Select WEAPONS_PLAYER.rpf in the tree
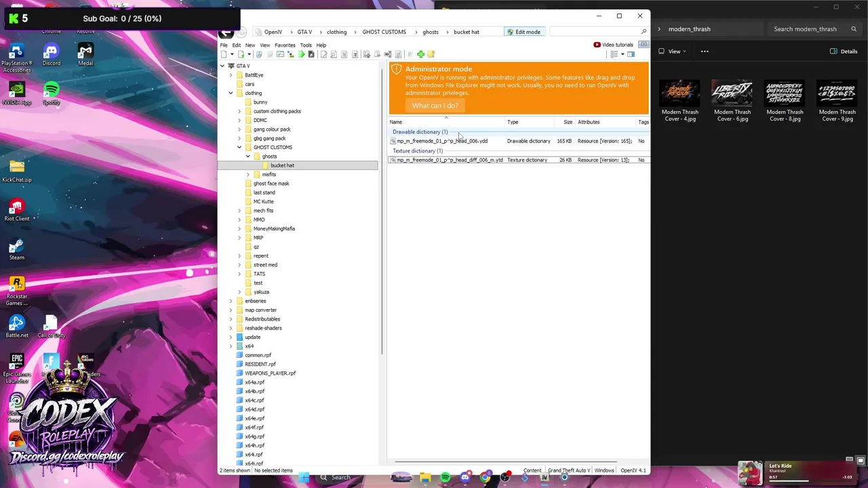Viewport: 868px width, 488px height. coord(270,373)
